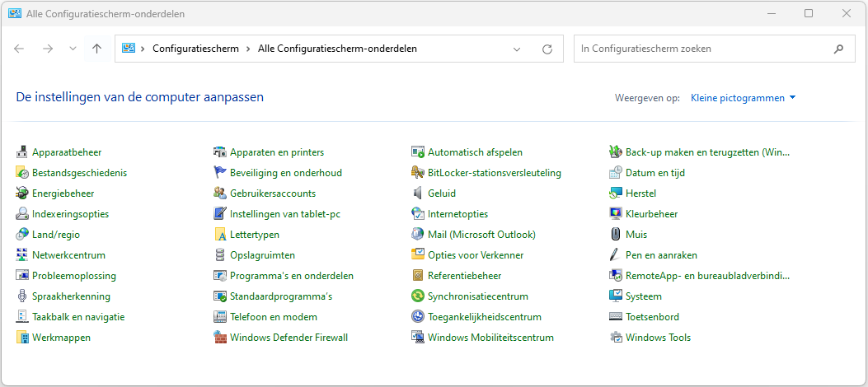Click the Windows Tools gear icon
Image resolution: width=868 pixels, height=387 pixels.
tap(616, 338)
